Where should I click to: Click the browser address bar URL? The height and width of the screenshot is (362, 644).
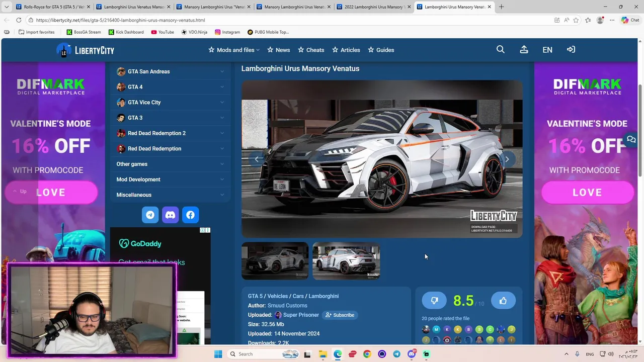click(121, 20)
